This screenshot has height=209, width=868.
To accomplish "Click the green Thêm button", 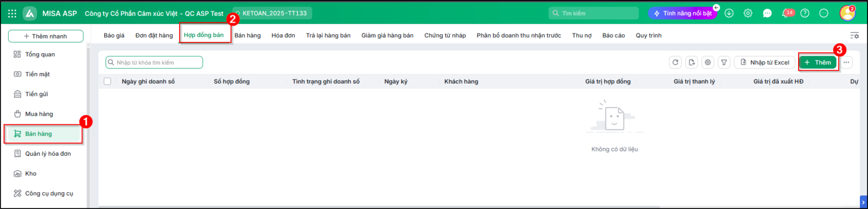I will (x=818, y=62).
